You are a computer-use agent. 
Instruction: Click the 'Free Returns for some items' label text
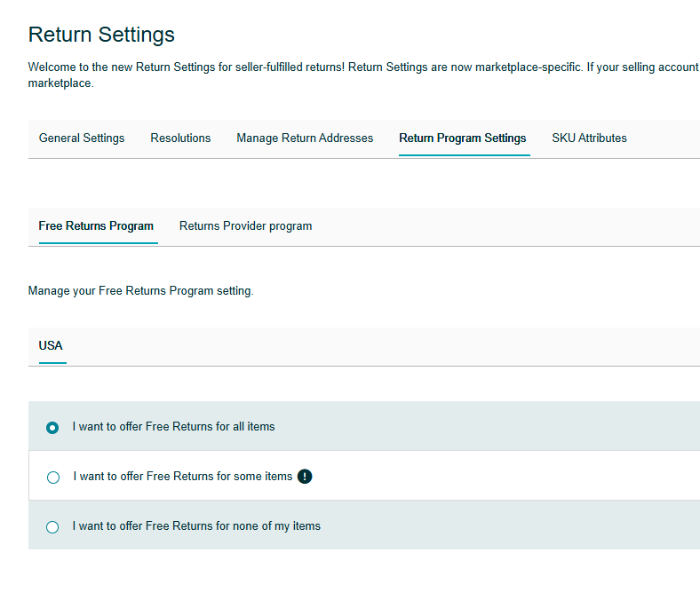point(183,476)
